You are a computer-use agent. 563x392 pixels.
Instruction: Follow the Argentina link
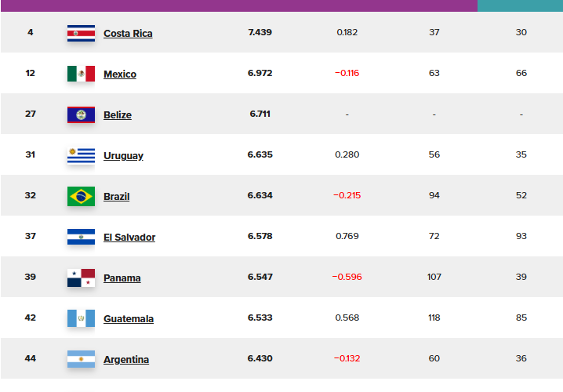click(x=126, y=360)
